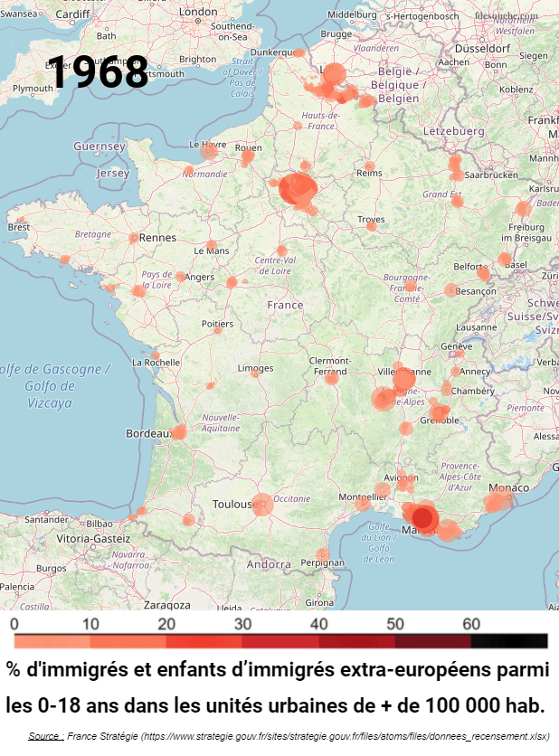
Task: Click the underlined Source label
Action: click(44, 737)
